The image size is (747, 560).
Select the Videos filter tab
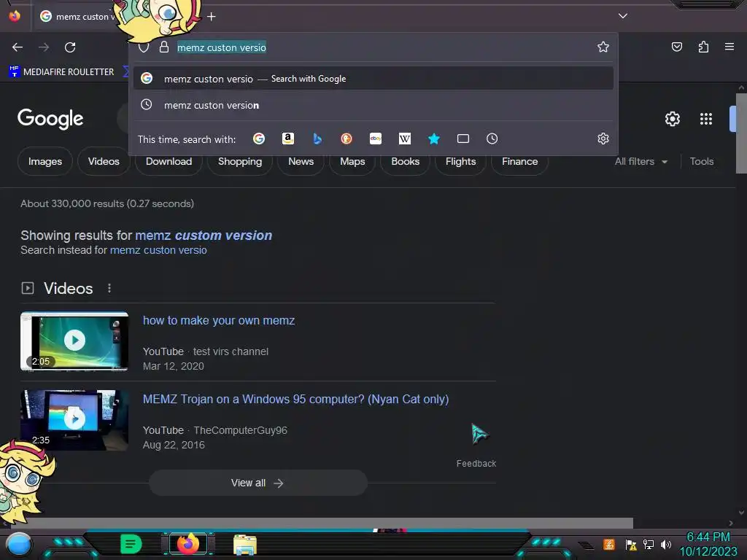click(104, 161)
